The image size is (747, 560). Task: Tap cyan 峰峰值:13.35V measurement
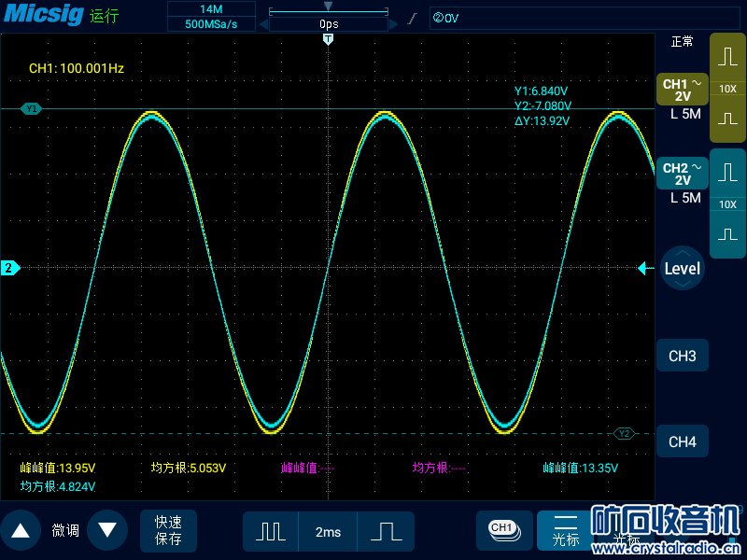pos(580,469)
